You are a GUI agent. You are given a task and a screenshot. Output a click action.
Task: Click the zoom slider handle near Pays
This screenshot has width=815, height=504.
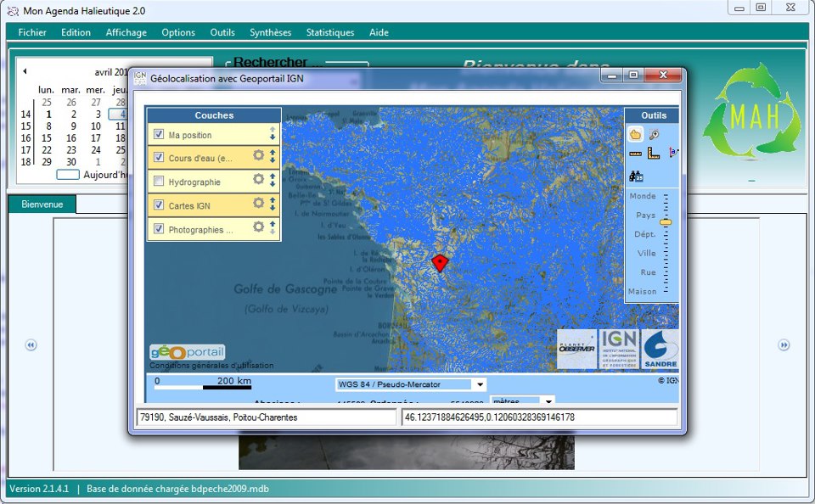(666, 221)
